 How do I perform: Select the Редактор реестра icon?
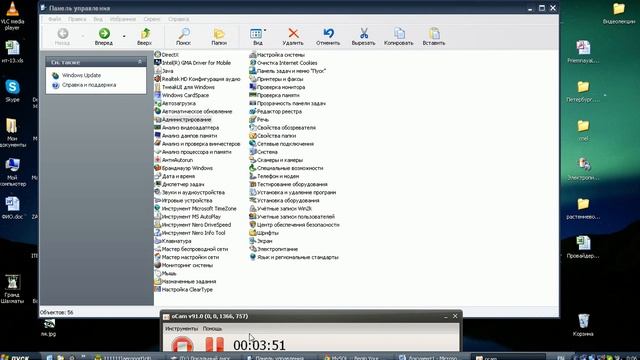tap(253, 111)
